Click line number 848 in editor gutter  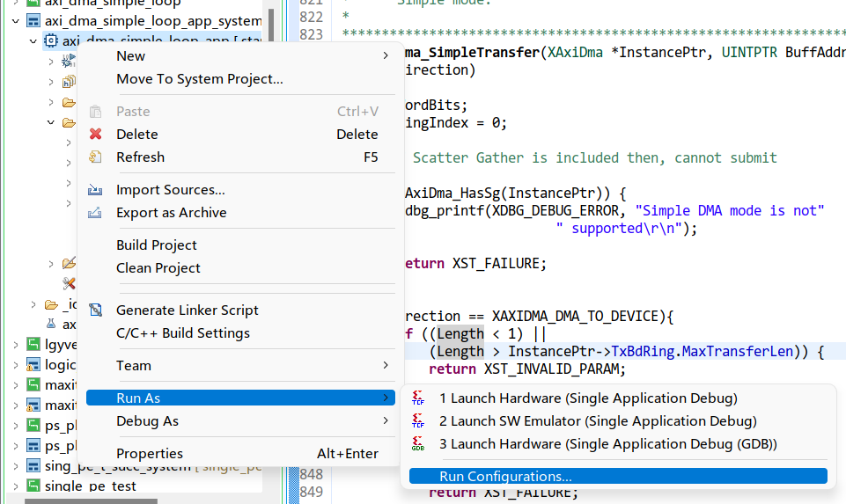[x=312, y=474]
